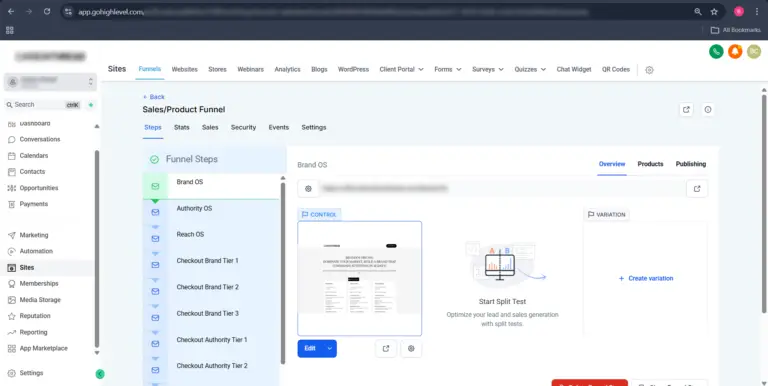This screenshot has width=768, height=386.
Task: Click the Conversations sidebar icon
Action: tap(12, 140)
